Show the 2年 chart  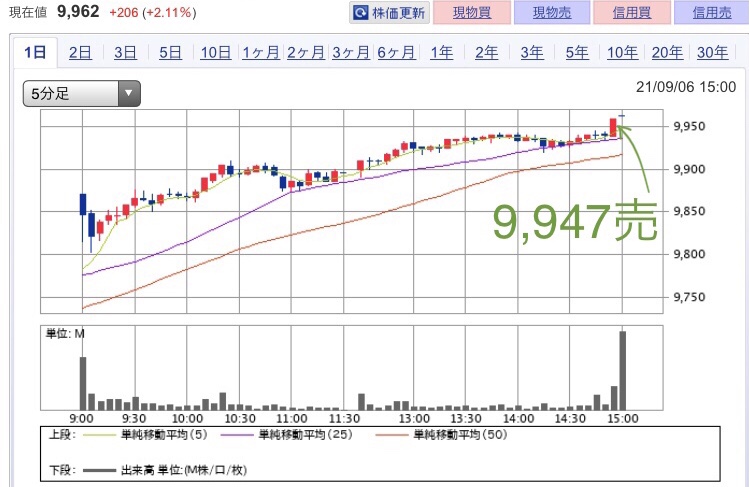pyautogui.click(x=486, y=52)
